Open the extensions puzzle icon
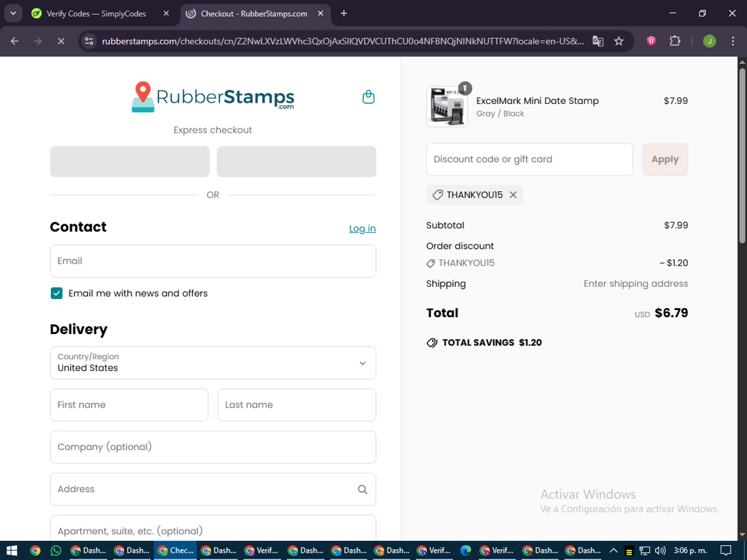The height and width of the screenshot is (560, 747). pyautogui.click(x=675, y=41)
